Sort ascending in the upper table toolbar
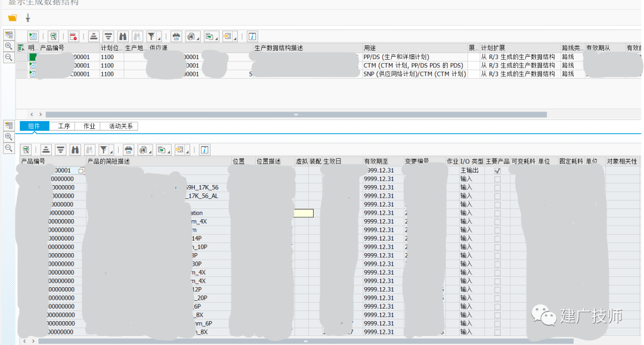 [x=94, y=36]
